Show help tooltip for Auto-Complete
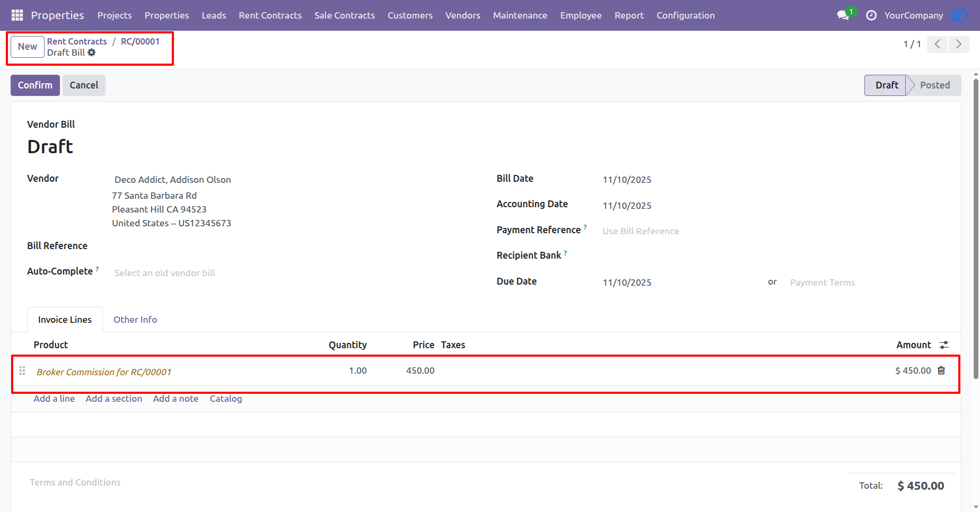Viewport: 980px width, 512px height. pyautogui.click(x=97, y=269)
